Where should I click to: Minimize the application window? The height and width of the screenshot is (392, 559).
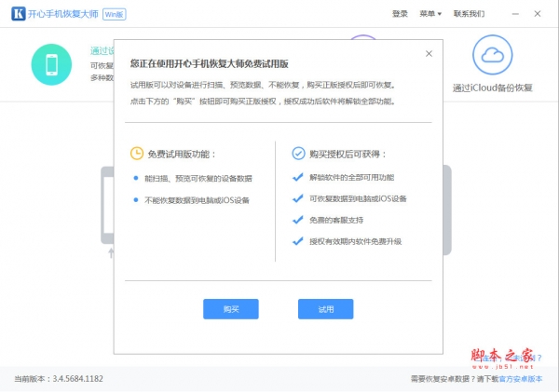point(515,14)
